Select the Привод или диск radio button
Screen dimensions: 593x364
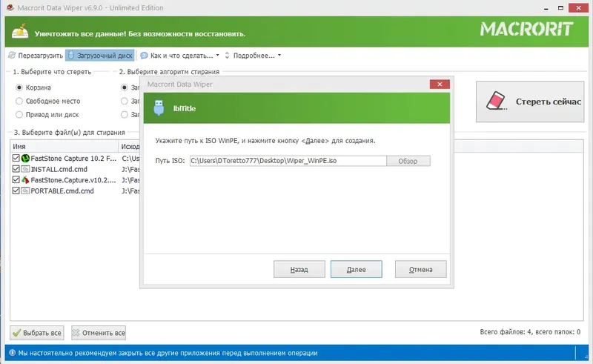(x=19, y=114)
